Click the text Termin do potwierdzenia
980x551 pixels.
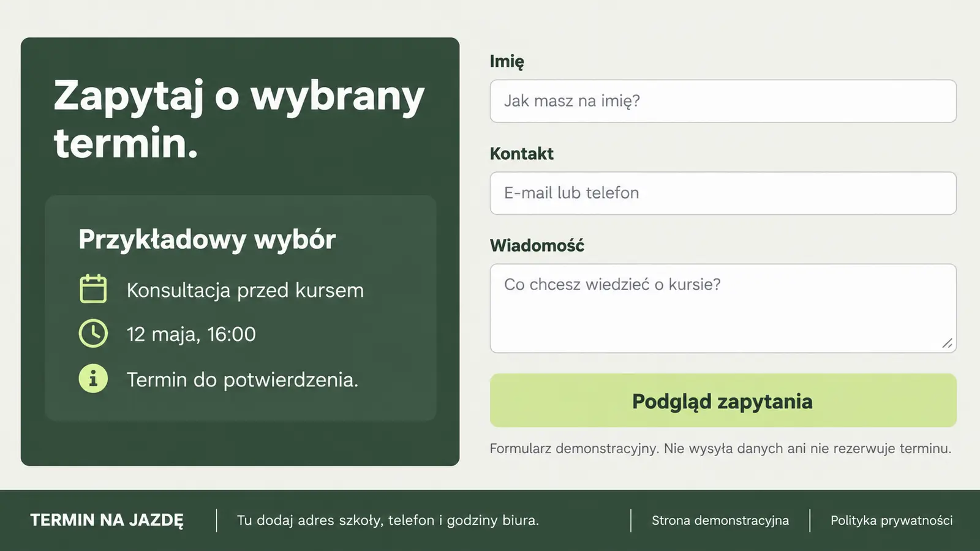click(243, 380)
